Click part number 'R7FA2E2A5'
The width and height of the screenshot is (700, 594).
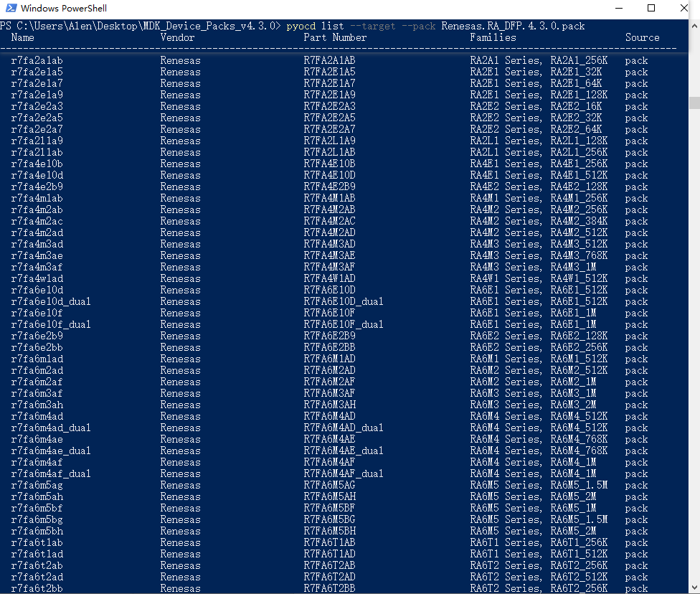click(329, 118)
